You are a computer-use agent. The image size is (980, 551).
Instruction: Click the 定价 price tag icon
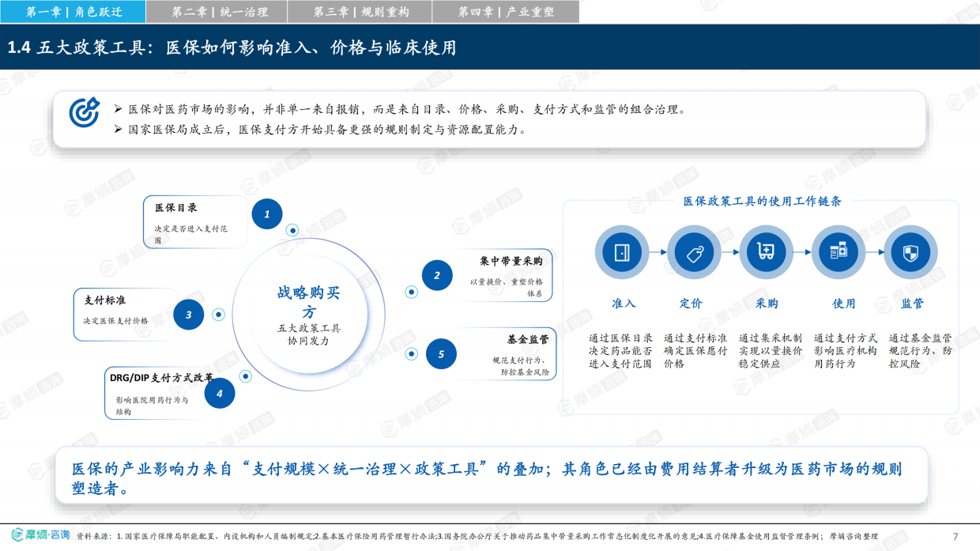pos(694,253)
